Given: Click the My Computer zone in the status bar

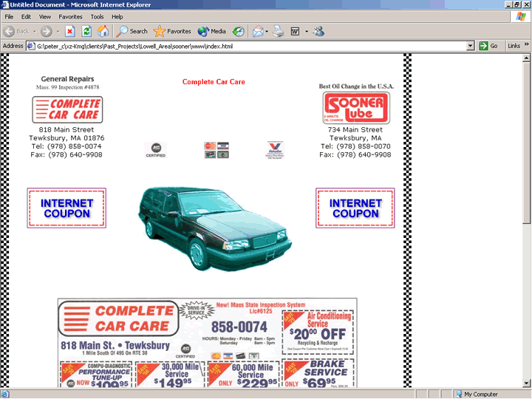Looking at the screenshot, I should coord(477,395).
